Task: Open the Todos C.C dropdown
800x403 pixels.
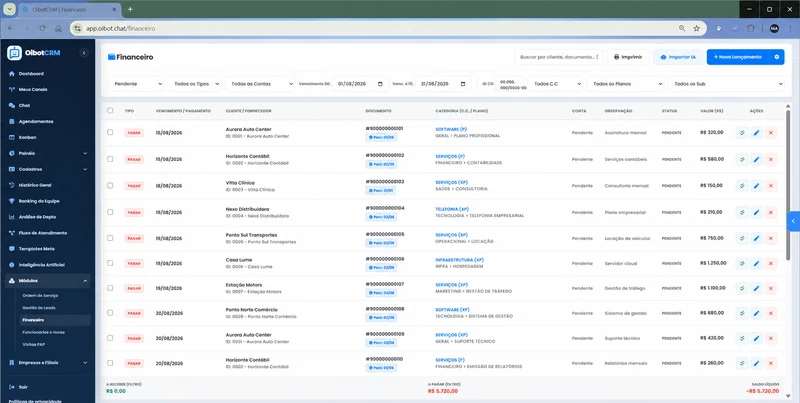Action: (x=555, y=84)
